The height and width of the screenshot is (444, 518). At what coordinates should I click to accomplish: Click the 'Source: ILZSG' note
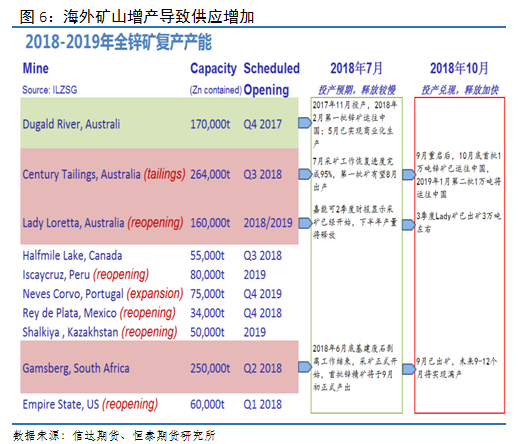pyautogui.click(x=50, y=90)
